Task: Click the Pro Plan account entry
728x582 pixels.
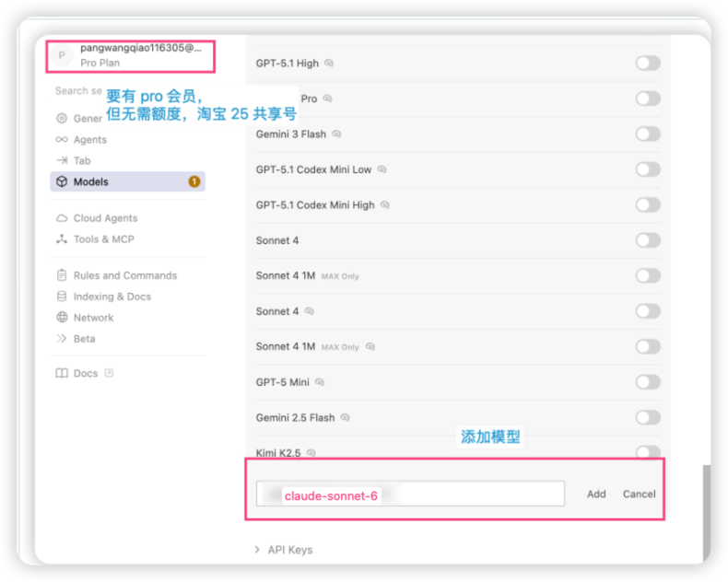Action: click(x=131, y=55)
